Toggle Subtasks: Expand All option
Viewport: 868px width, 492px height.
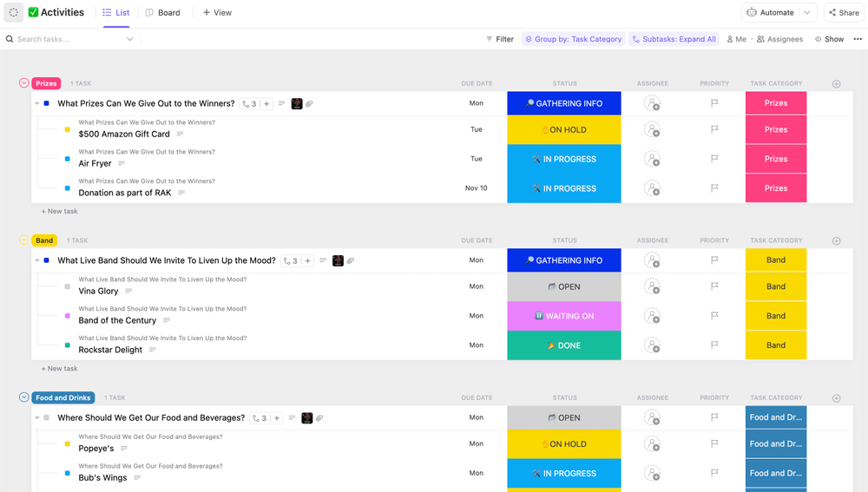674,39
